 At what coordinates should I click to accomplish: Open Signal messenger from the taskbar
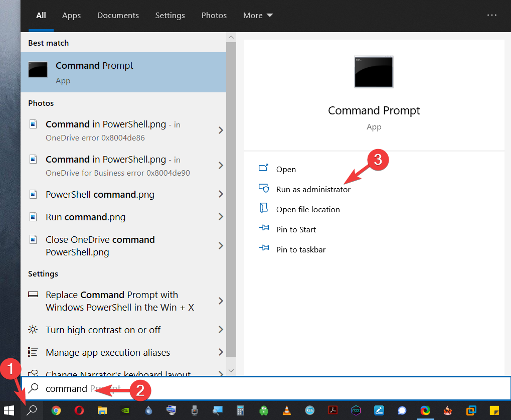[402, 410]
